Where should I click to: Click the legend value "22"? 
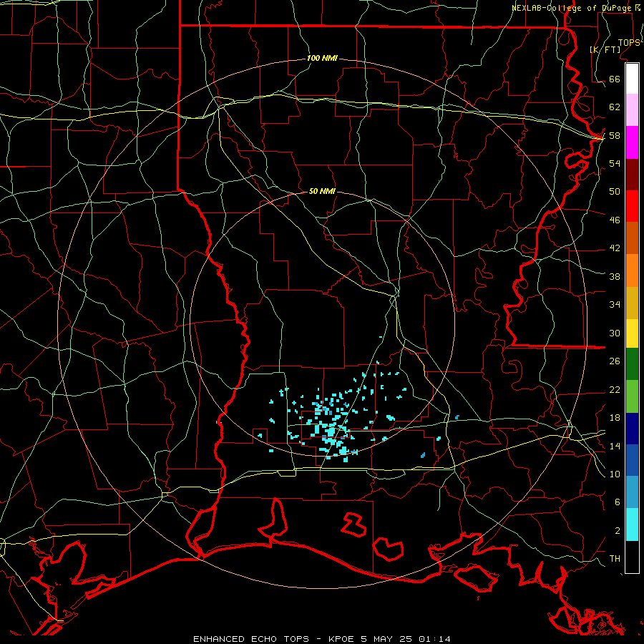click(615, 389)
